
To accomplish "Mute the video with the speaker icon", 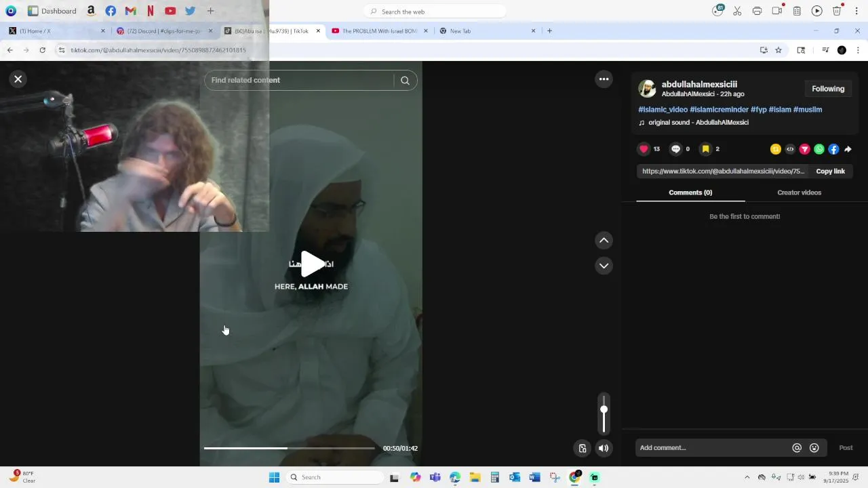I will [604, 448].
